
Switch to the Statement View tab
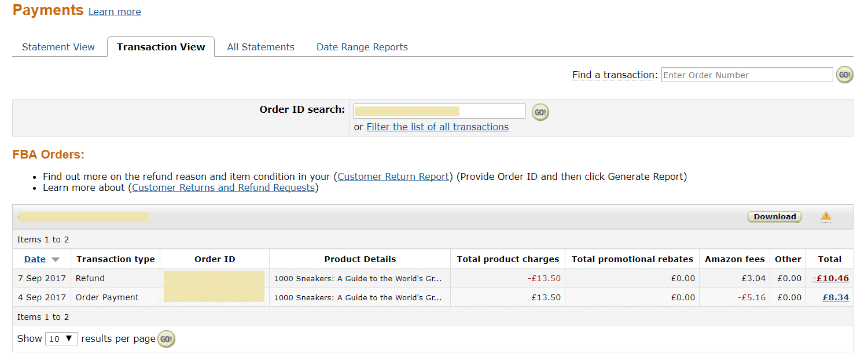[x=58, y=47]
